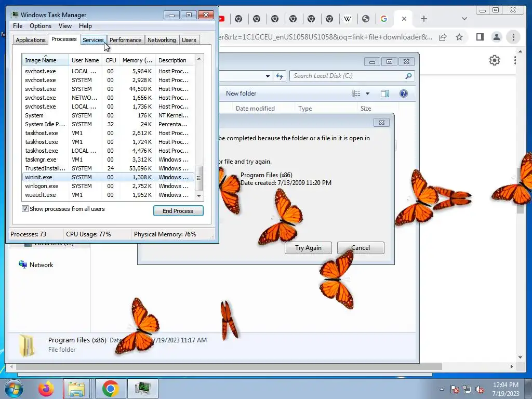Viewport: 532px width, 399px height.
Task: Switch to the Services tab
Action: (x=93, y=40)
